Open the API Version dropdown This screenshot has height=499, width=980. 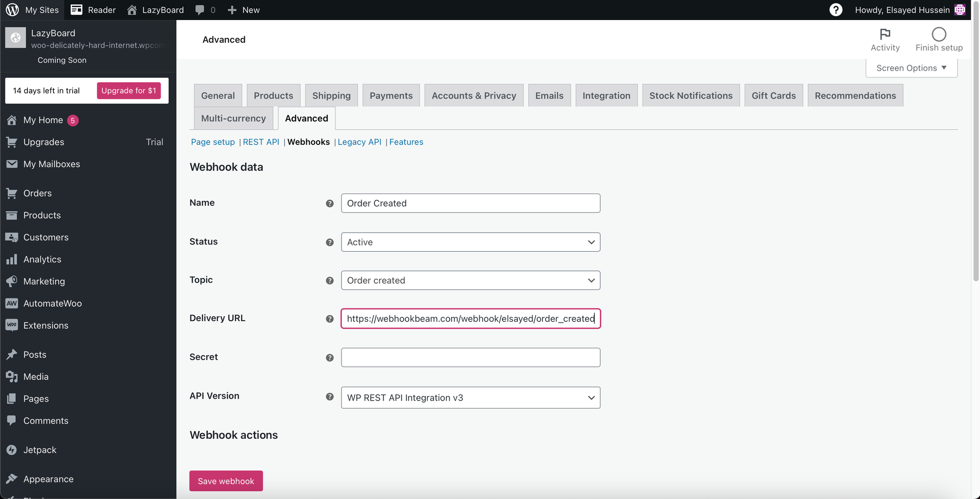(470, 398)
